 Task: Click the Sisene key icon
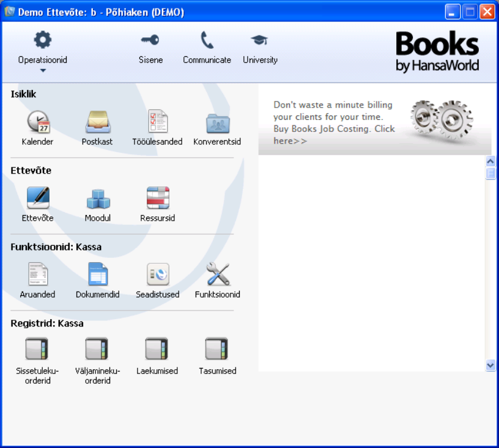pyautogui.click(x=150, y=40)
